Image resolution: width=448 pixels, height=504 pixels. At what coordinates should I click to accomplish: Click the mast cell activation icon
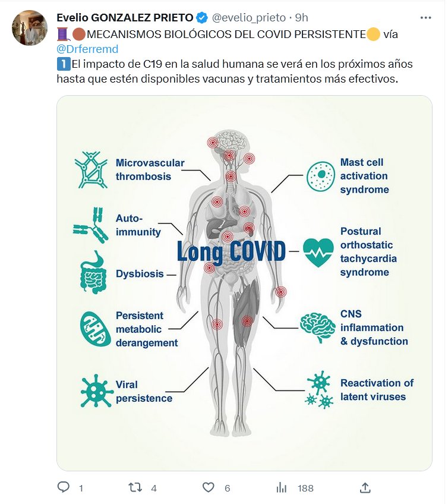[x=321, y=176]
